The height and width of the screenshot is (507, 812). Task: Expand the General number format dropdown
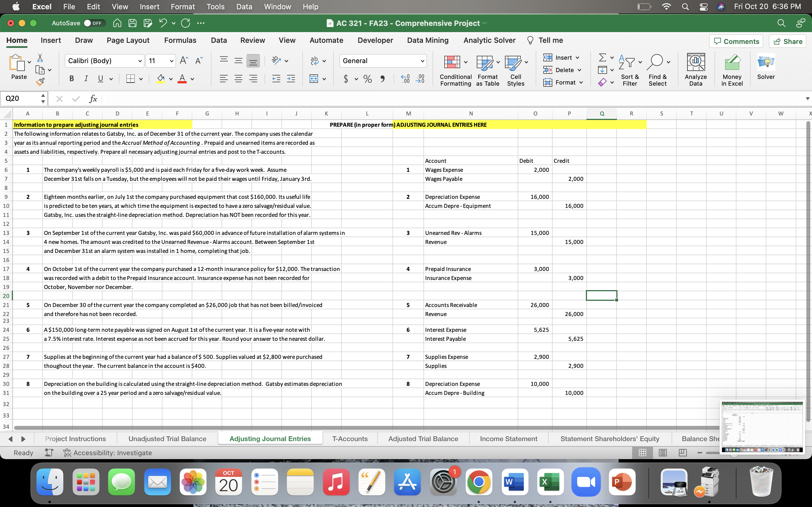422,61
